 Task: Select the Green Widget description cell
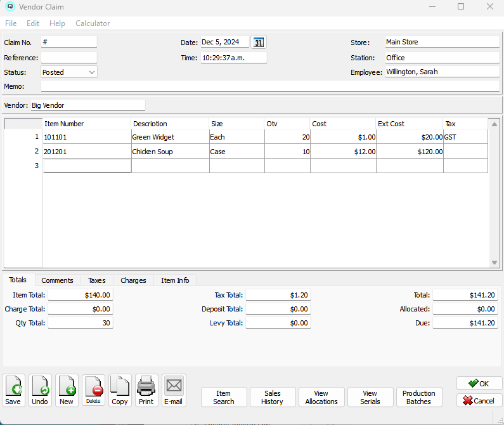[x=171, y=137]
